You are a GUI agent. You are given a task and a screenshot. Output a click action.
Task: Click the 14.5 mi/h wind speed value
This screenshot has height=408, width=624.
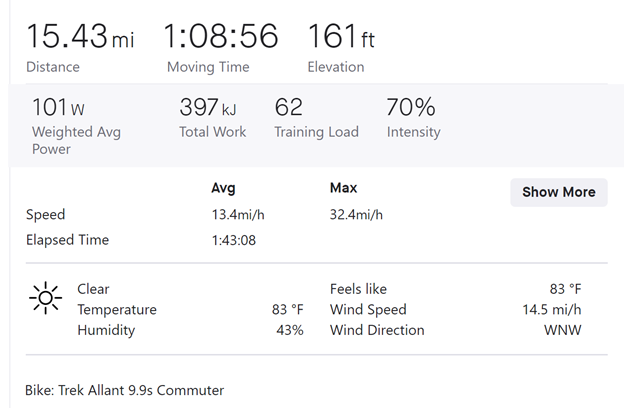click(551, 310)
